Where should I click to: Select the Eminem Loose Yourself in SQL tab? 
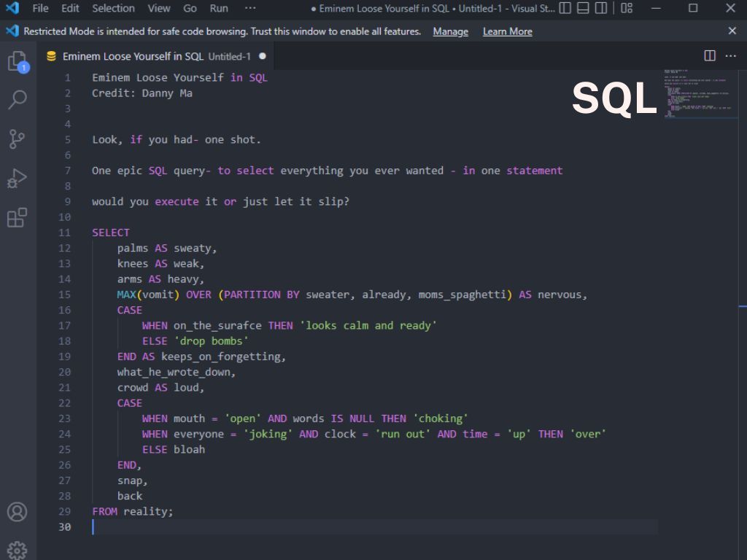point(131,55)
